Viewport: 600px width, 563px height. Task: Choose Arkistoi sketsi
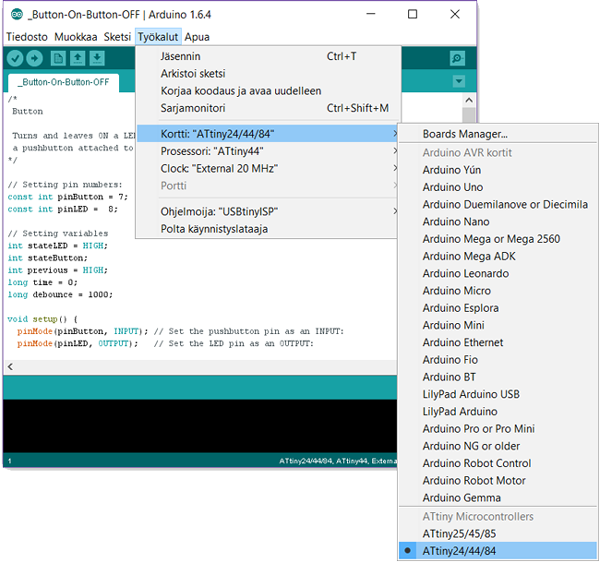pyautogui.click(x=267, y=73)
